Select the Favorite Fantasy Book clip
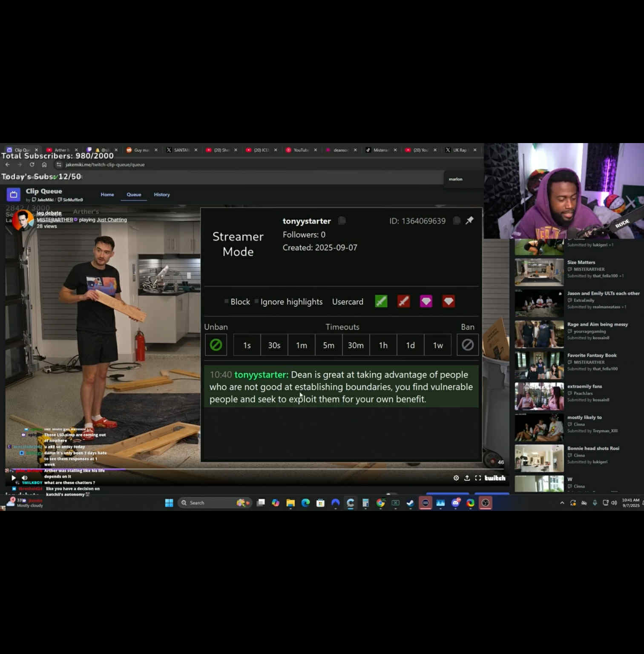 coord(539,365)
